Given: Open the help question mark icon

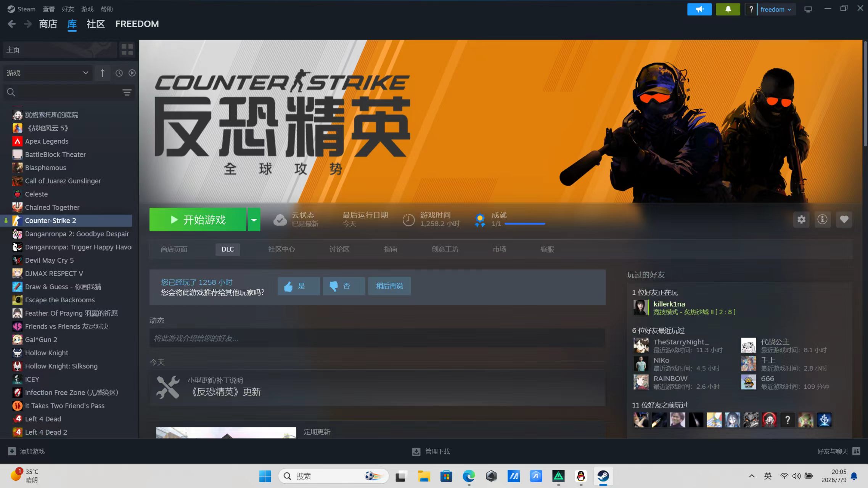Looking at the screenshot, I should (751, 9).
